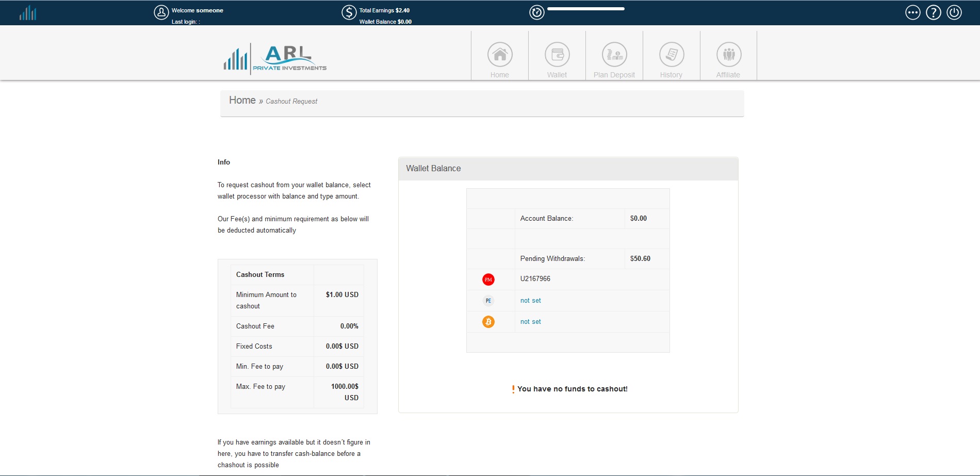Open the Plan Deposit coins icon
Screen dimensions: 980x476
[614, 55]
